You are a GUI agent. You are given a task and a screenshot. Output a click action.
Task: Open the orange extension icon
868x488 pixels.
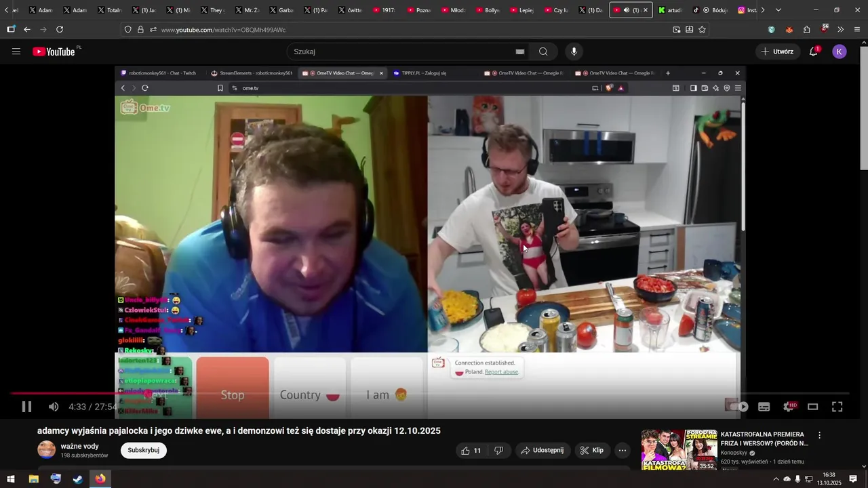pos(789,30)
